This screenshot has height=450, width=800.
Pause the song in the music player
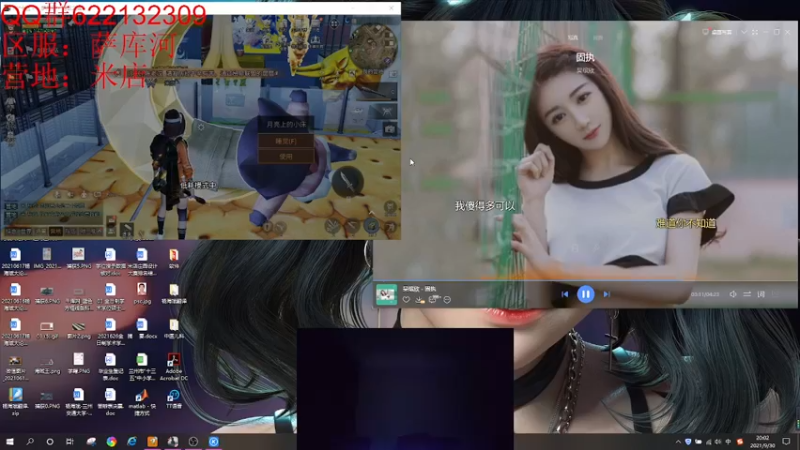point(585,294)
